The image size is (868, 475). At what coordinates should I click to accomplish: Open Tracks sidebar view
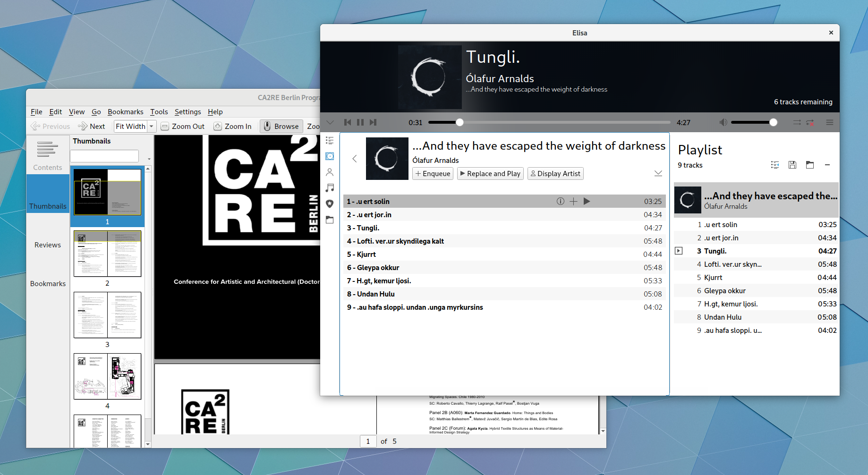pos(330,188)
